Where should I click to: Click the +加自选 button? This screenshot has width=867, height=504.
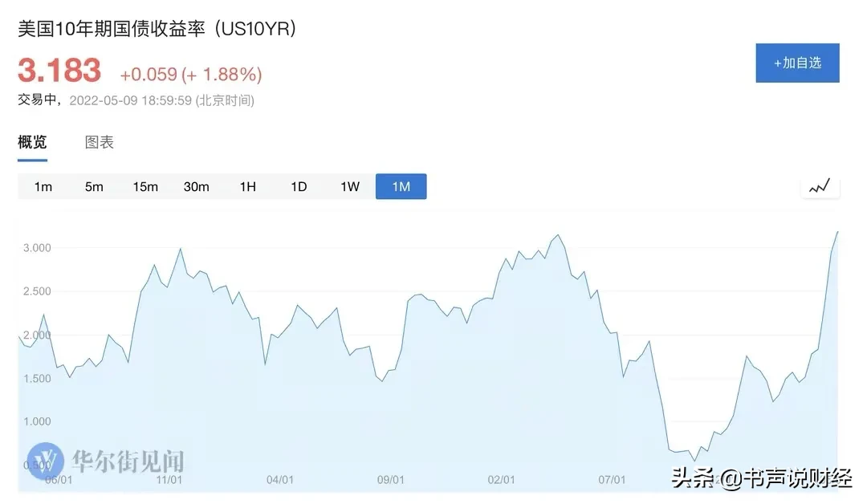tap(797, 63)
